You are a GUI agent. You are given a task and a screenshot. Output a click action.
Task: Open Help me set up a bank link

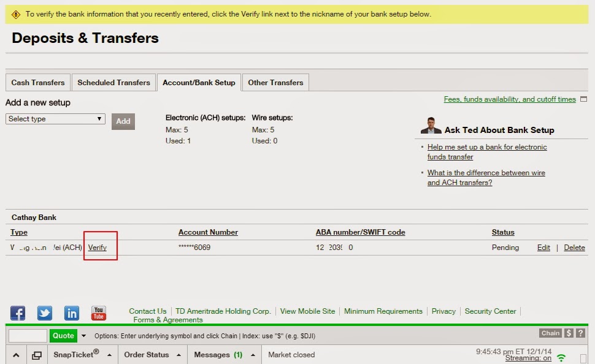pyautogui.click(x=487, y=152)
